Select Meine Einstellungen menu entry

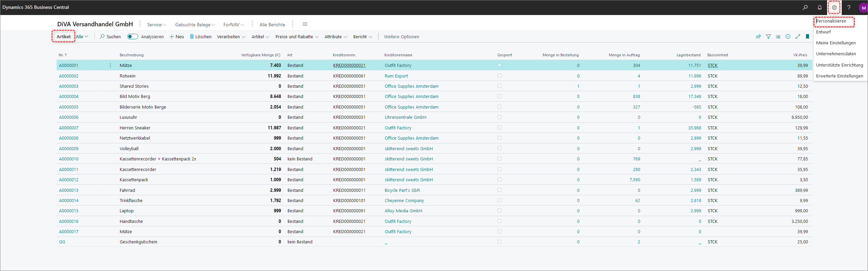[836, 43]
